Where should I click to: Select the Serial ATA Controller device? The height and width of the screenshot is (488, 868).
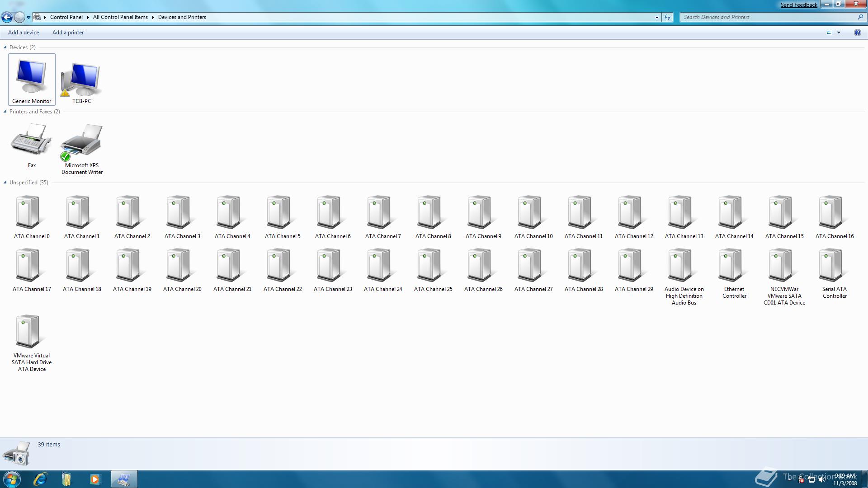[x=835, y=273]
